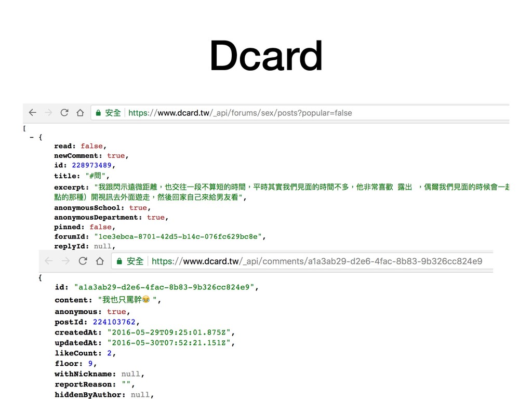Click the replyId: null value
Screen dimensions: 532x399
[102, 246]
